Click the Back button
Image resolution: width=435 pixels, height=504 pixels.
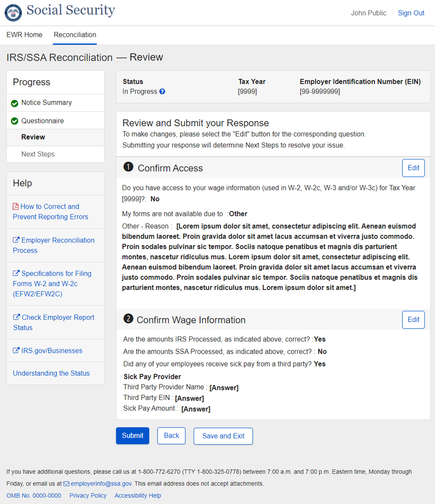[171, 436]
